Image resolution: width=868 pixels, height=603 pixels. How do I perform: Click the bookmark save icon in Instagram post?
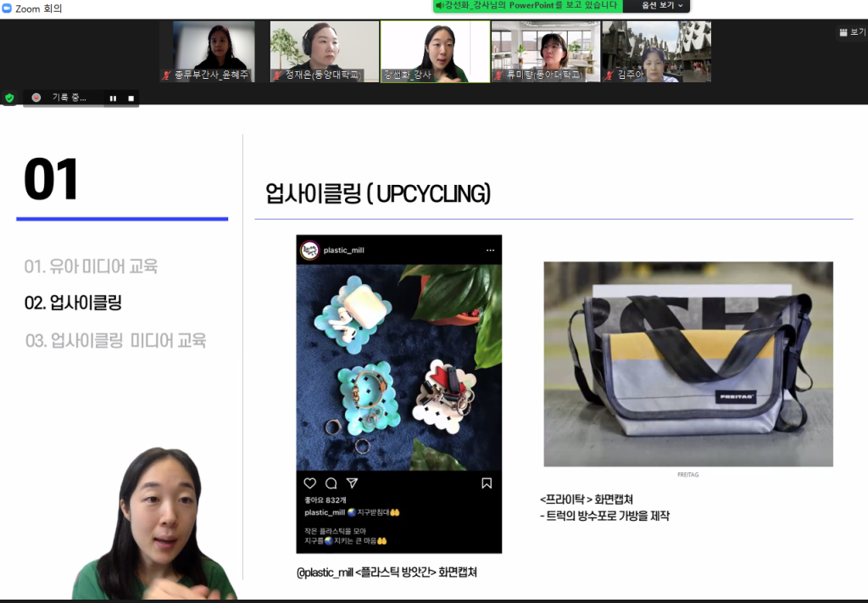coord(487,483)
